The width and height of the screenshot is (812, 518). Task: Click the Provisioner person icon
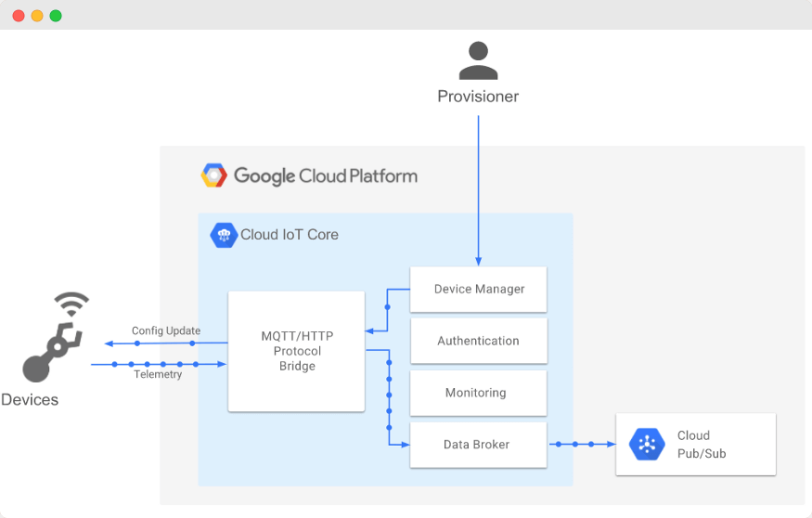478,60
